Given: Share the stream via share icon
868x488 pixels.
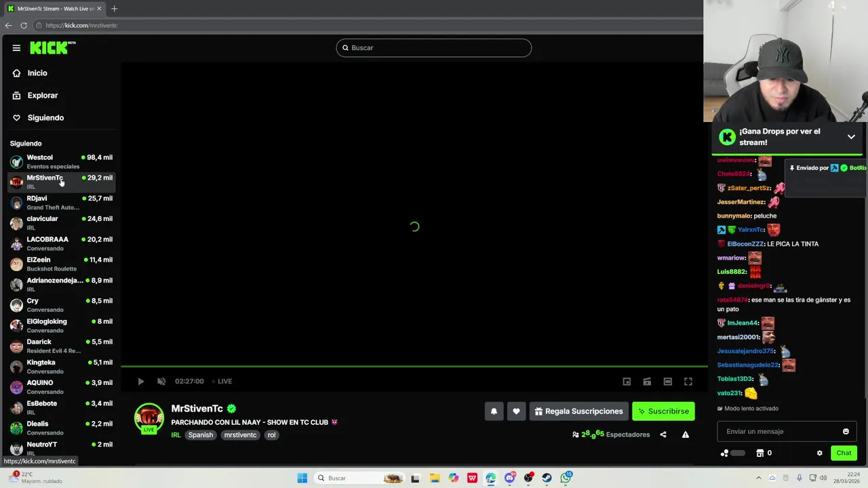Looking at the screenshot, I should pyautogui.click(x=663, y=434).
